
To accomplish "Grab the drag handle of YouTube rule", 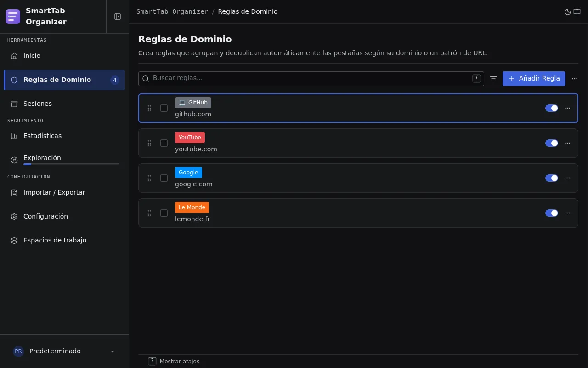I will click(x=149, y=143).
